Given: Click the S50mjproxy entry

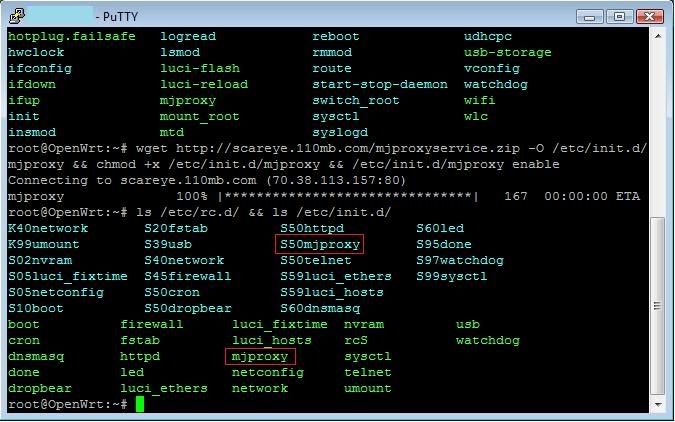Looking at the screenshot, I should point(320,244).
